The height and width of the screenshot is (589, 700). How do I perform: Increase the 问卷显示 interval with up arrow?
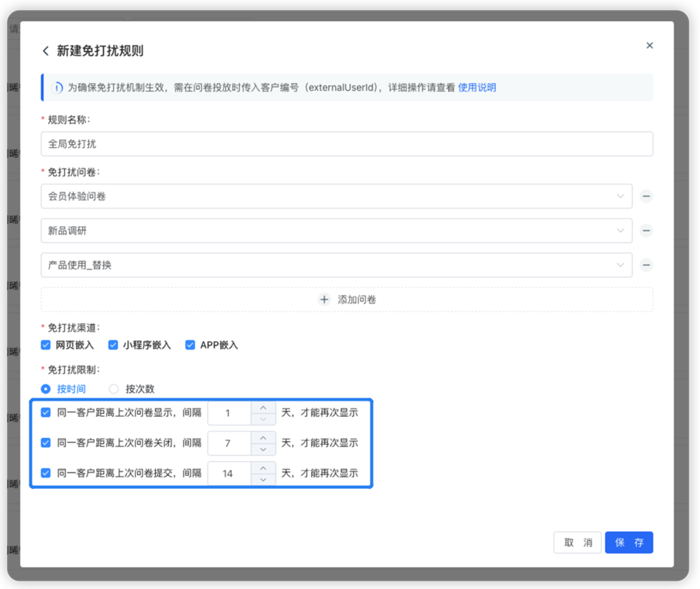point(264,408)
